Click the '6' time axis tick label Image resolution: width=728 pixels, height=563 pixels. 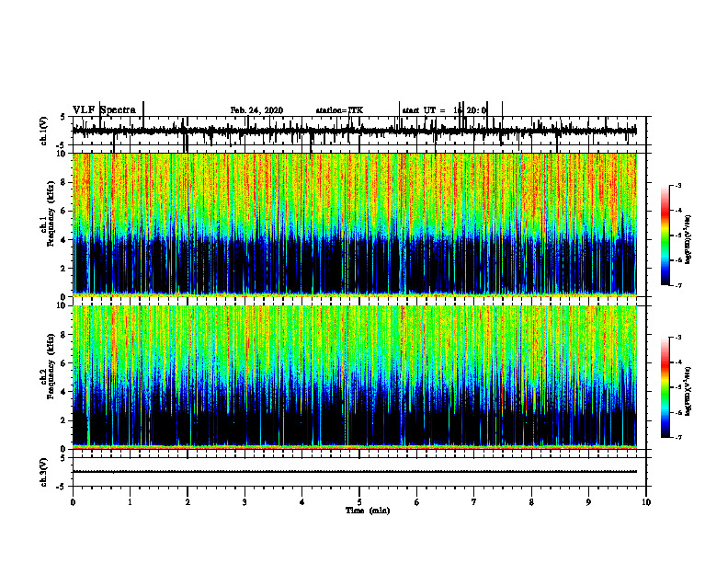coord(417,502)
